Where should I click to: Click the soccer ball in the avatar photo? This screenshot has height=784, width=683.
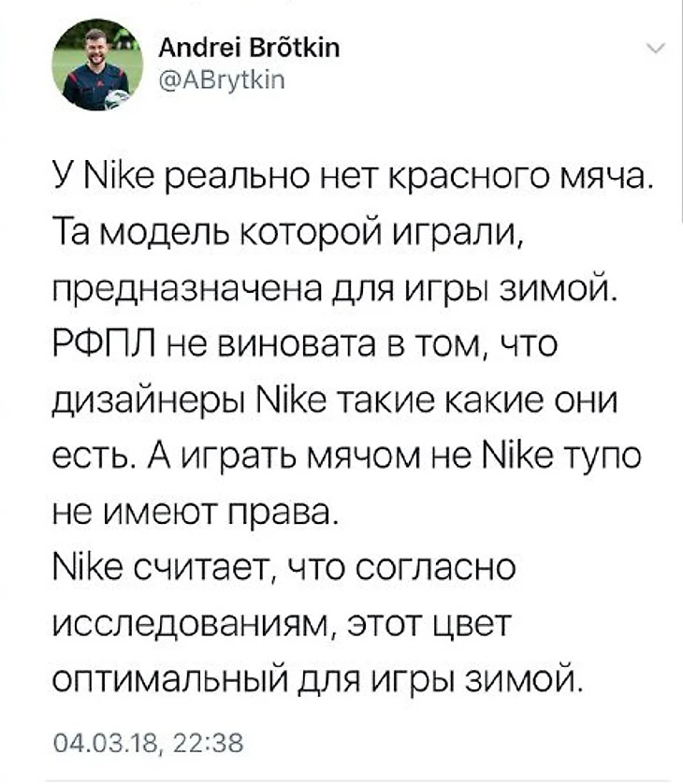(x=115, y=98)
